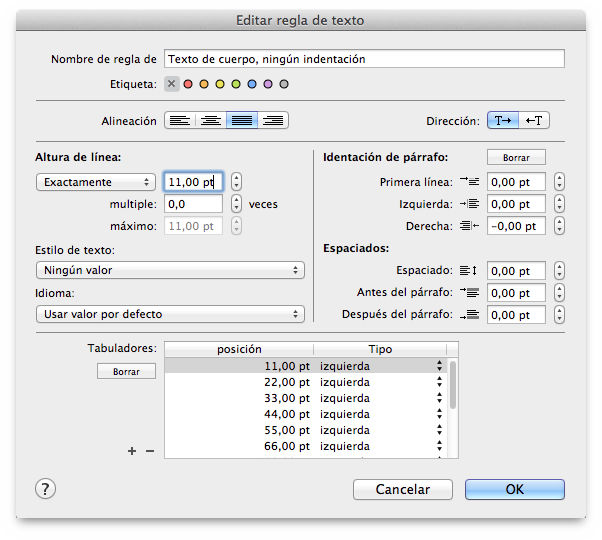Set left-to-right text direction

(503, 121)
